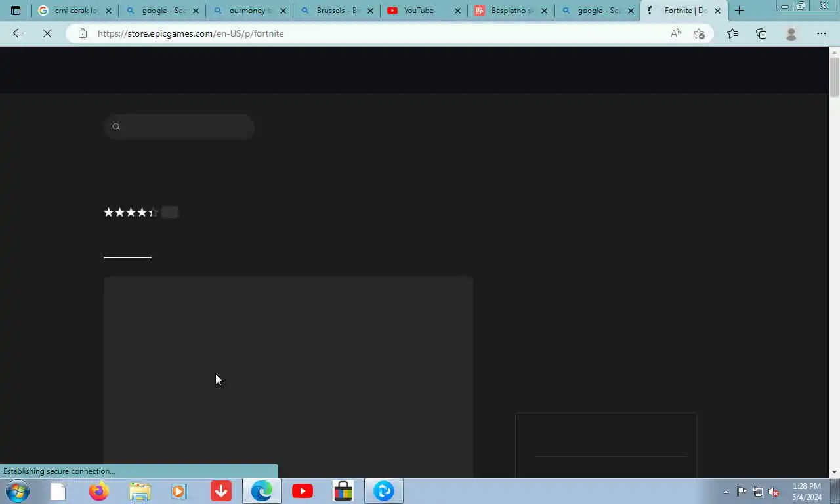Click the Read aloud icon
Image resolution: width=840 pixels, height=504 pixels.
[675, 33]
